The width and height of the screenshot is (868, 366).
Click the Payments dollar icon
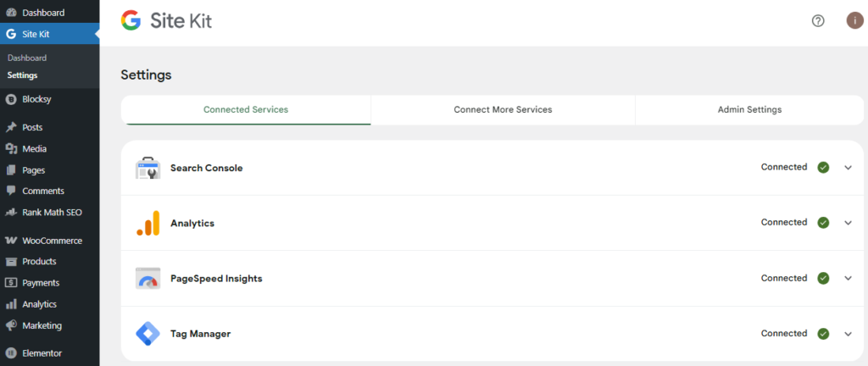[x=10, y=282]
